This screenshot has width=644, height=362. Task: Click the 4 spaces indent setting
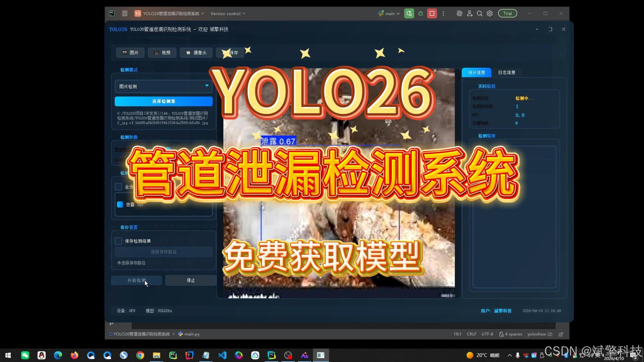click(511, 334)
